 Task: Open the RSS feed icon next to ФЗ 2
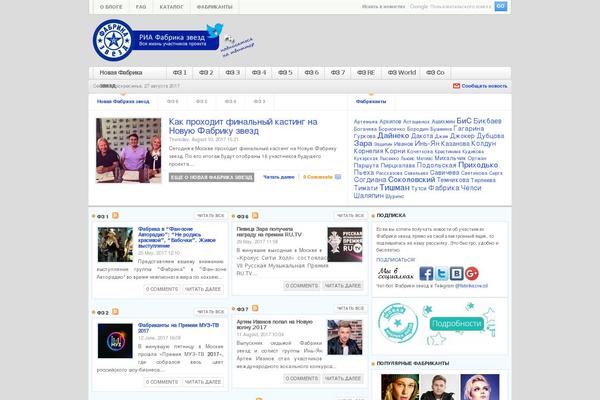coord(115,312)
